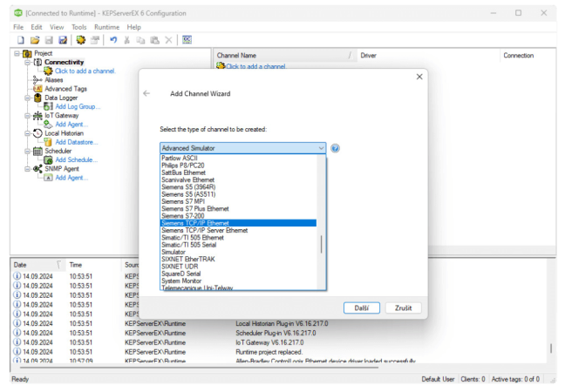Screen dimensions: 565x392
Task: Open the View menu
Action: pyautogui.click(x=57, y=27)
